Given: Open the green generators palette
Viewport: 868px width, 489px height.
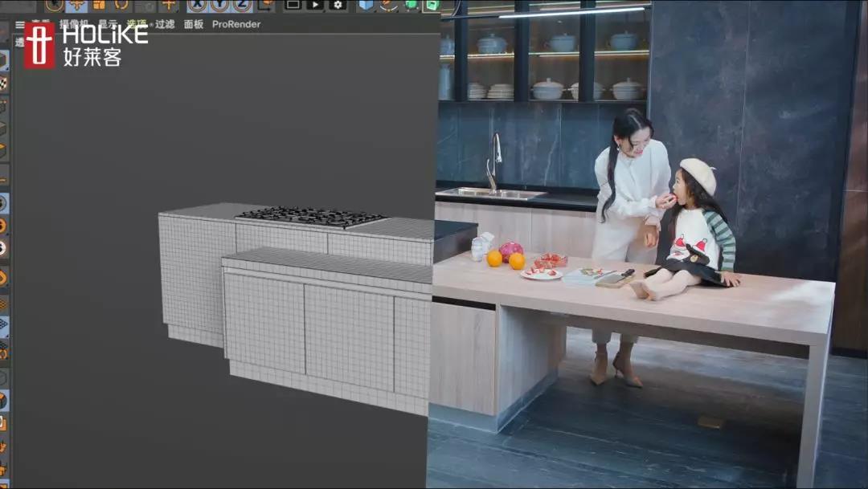Looking at the screenshot, I should [x=411, y=5].
